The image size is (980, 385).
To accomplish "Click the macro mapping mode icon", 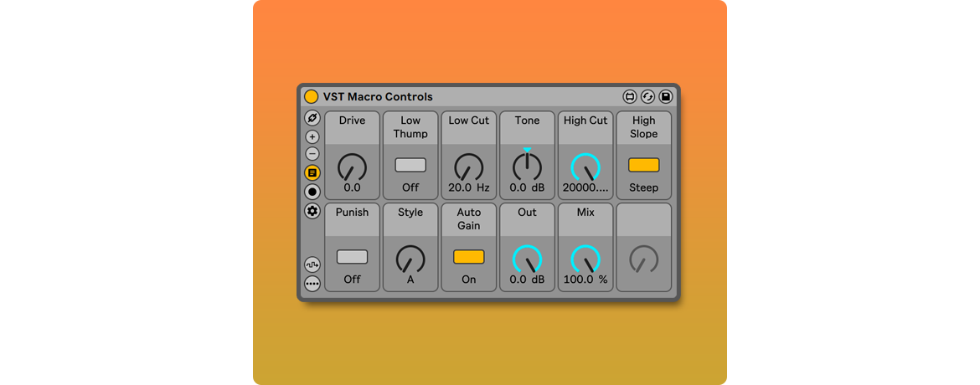I will 312,118.
